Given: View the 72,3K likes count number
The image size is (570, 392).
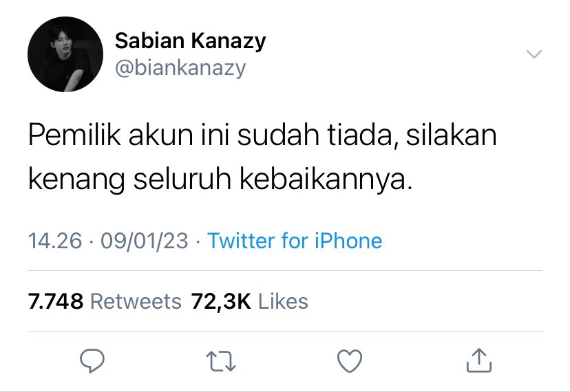Looking at the screenshot, I should [221, 301].
